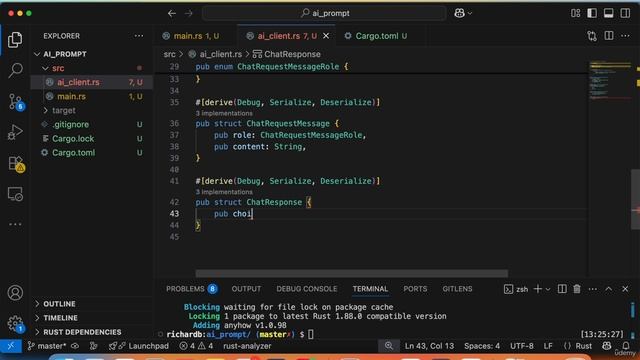Split the editor to the right
Image resolution: width=640 pixels, height=360 pixels.
coord(609,36)
